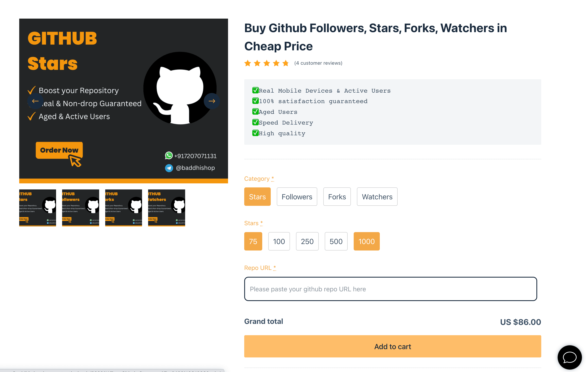Click 'Real Mobile Devices & Active Users' text
Screen dimensions: 588x372
(x=325, y=91)
